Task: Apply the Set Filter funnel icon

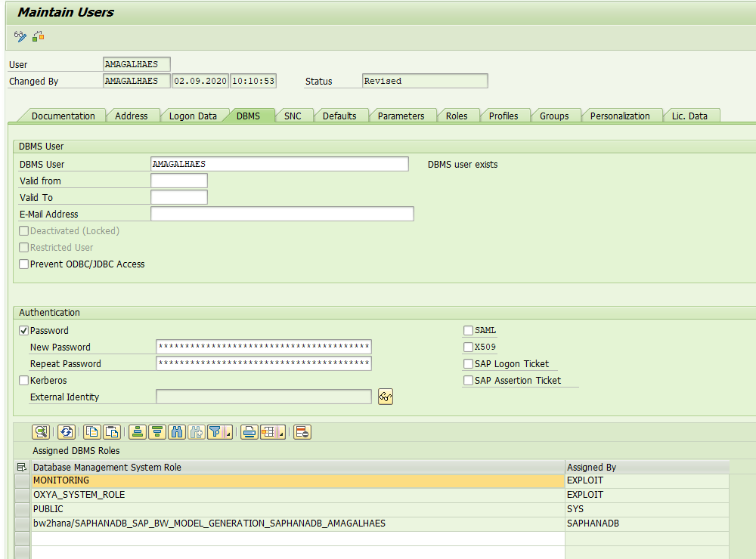Action: tap(215, 432)
